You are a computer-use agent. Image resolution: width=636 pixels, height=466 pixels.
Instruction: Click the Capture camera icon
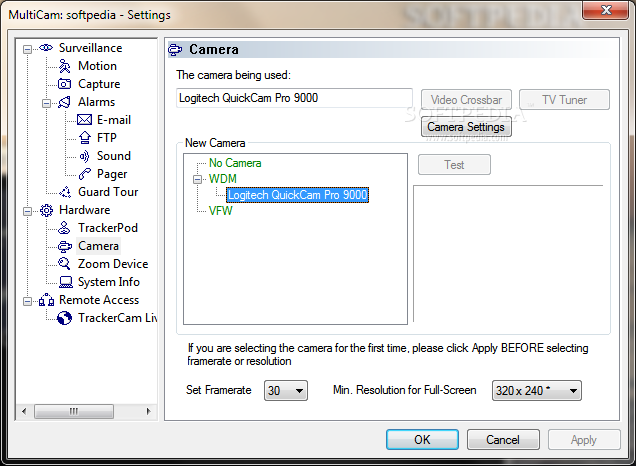pyautogui.click(x=65, y=84)
